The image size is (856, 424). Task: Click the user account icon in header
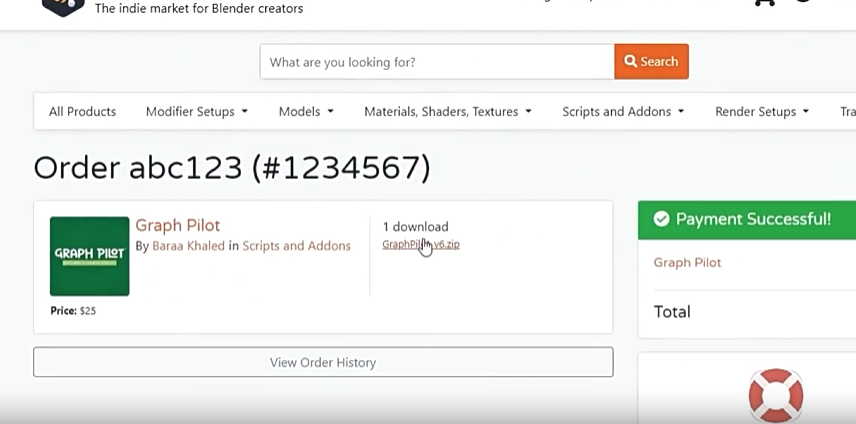(803, 3)
